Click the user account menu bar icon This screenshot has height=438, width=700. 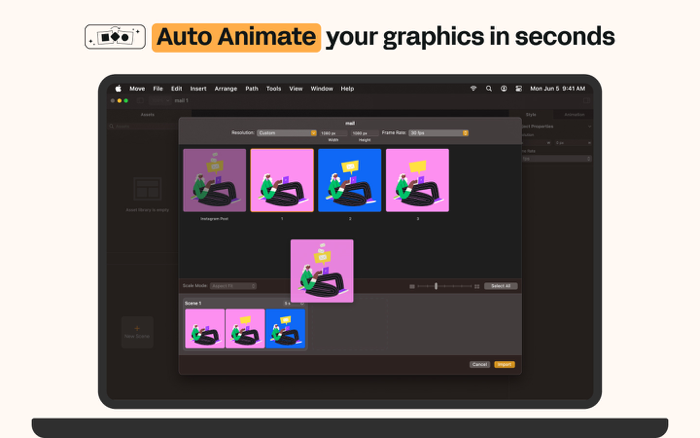pyautogui.click(x=504, y=88)
